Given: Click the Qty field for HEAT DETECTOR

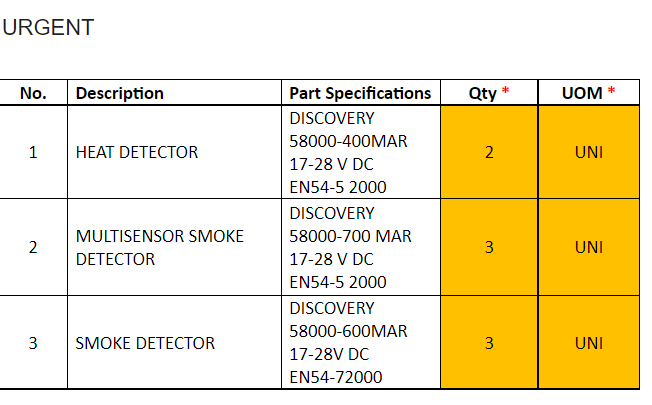Looking at the screenshot, I should 489,152.
